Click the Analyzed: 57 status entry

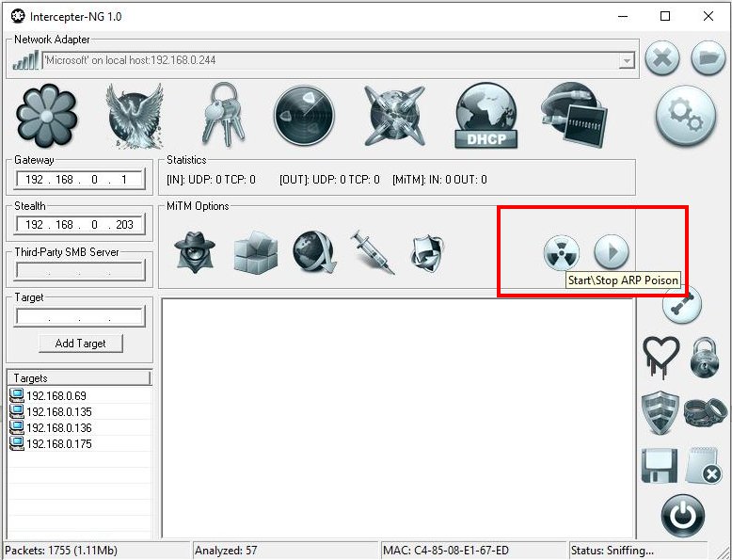[x=285, y=551]
